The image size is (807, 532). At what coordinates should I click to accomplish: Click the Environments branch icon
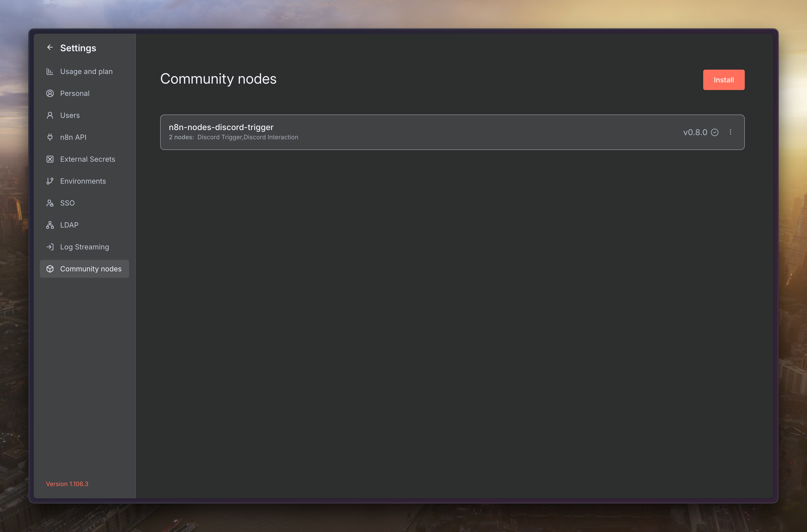click(x=50, y=181)
